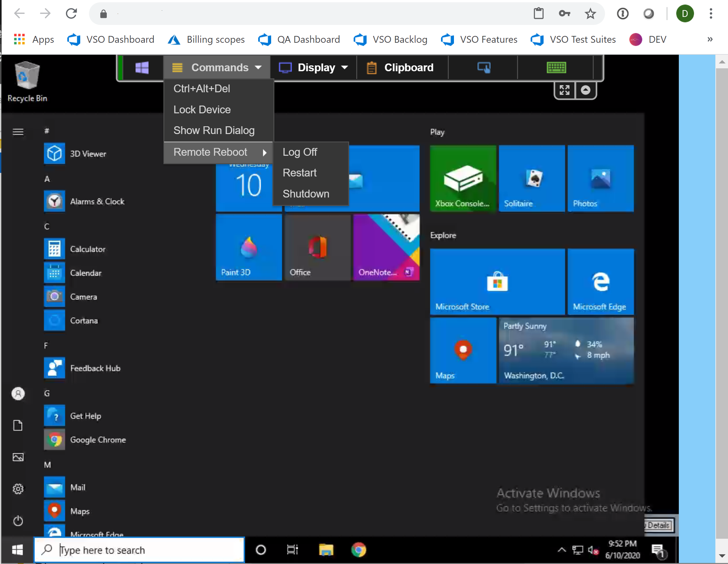Open the Microsoft Store tile
The width and height of the screenshot is (728, 564).
pos(497,281)
